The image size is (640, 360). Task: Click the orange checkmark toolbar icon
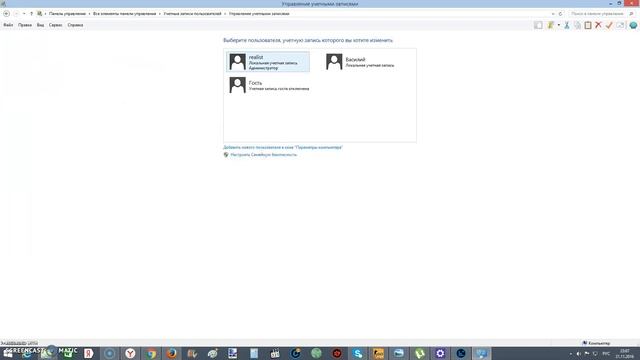click(609, 25)
